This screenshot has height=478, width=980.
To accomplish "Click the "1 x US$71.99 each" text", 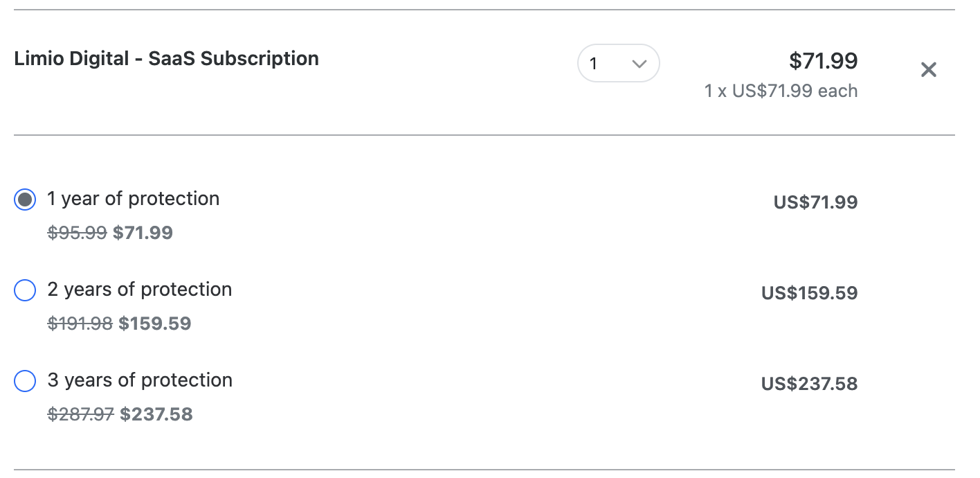I will tap(781, 91).
